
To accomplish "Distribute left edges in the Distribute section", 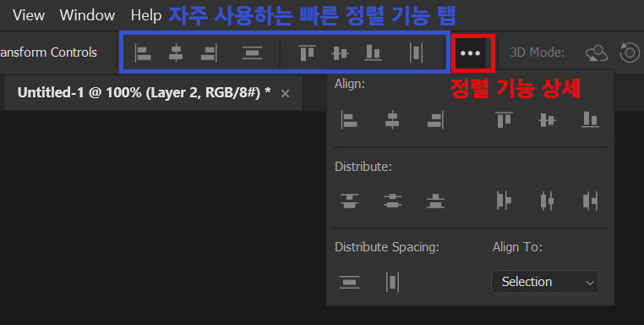I will click(504, 201).
